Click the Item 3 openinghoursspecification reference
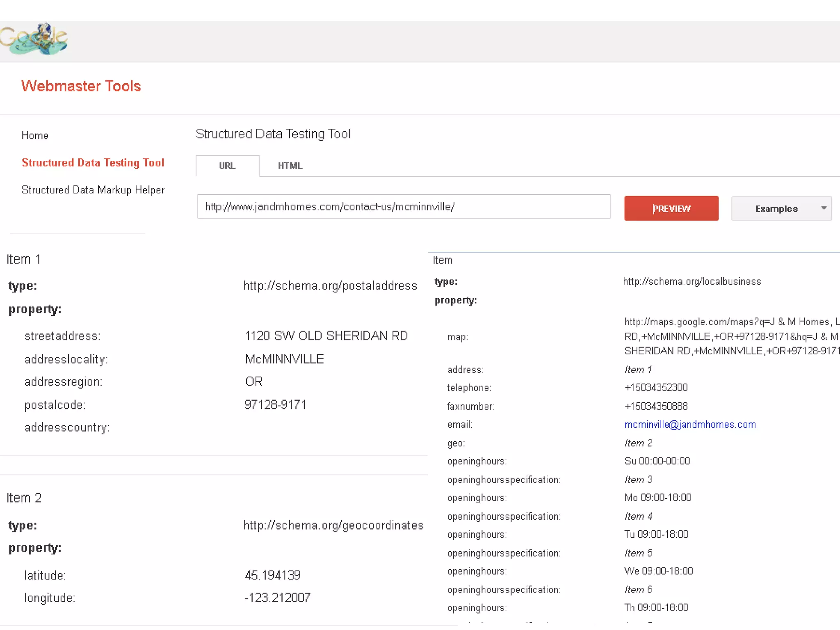Screen dimensions: 840x630 click(x=638, y=479)
